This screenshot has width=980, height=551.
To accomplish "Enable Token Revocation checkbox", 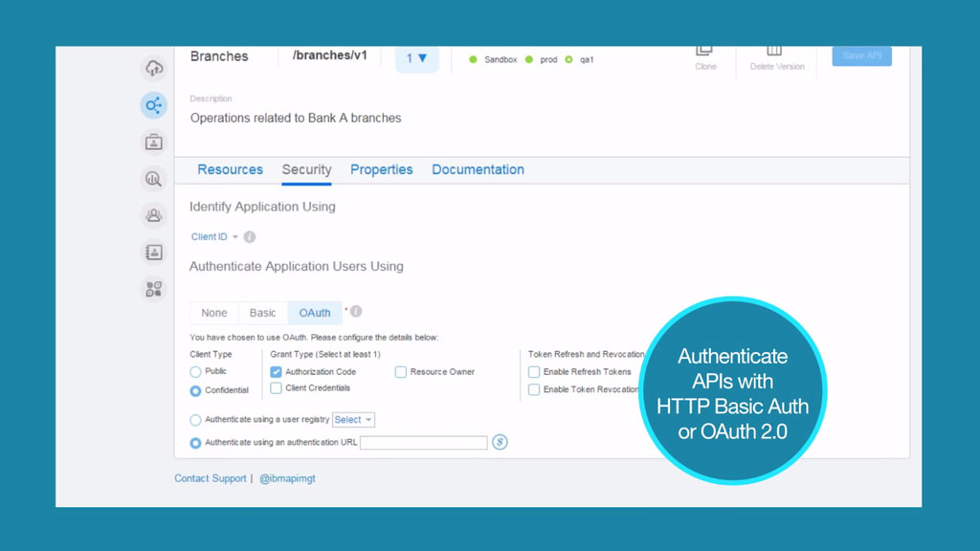I will 534,389.
